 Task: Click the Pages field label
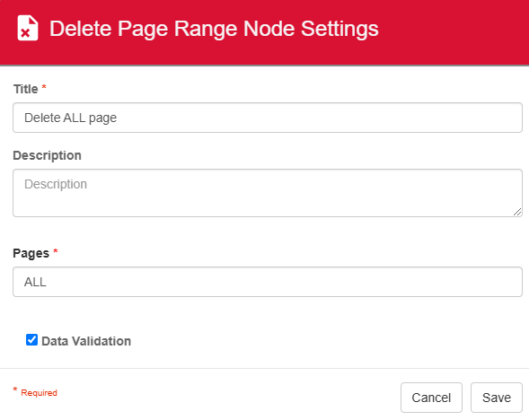coord(31,253)
